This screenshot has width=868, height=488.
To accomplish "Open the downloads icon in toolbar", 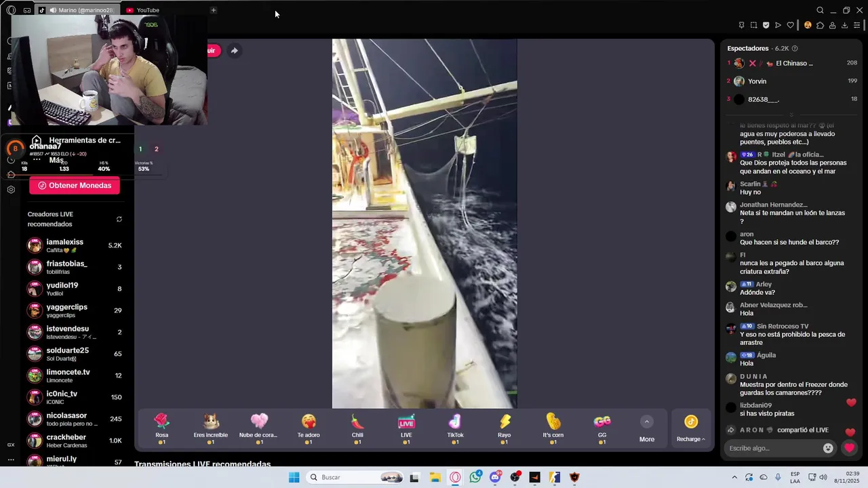I will 844,25.
